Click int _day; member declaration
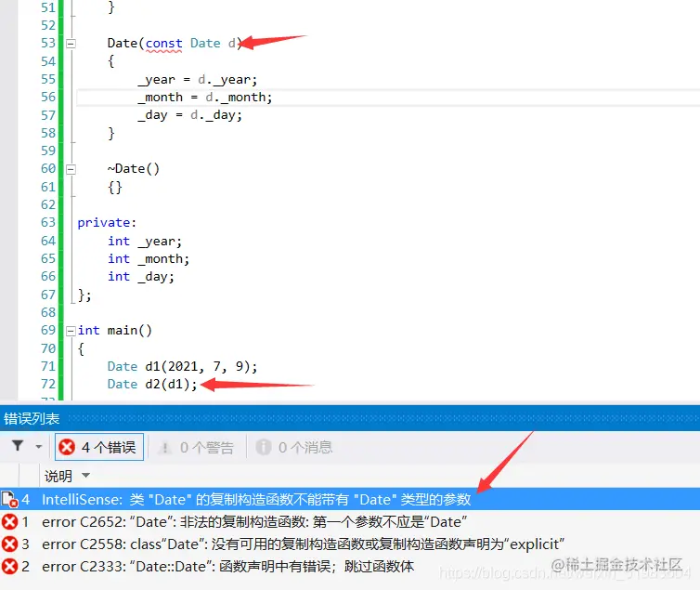The width and height of the screenshot is (700, 590). pyautogui.click(x=141, y=277)
